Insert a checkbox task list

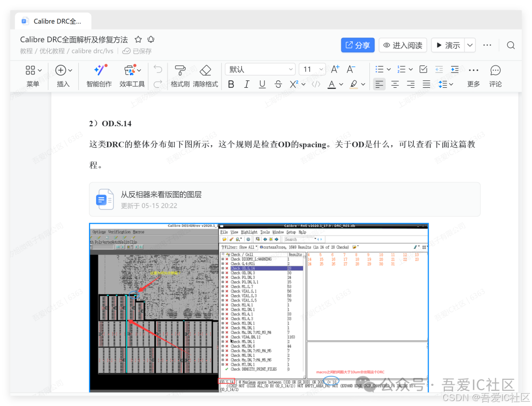click(x=424, y=69)
